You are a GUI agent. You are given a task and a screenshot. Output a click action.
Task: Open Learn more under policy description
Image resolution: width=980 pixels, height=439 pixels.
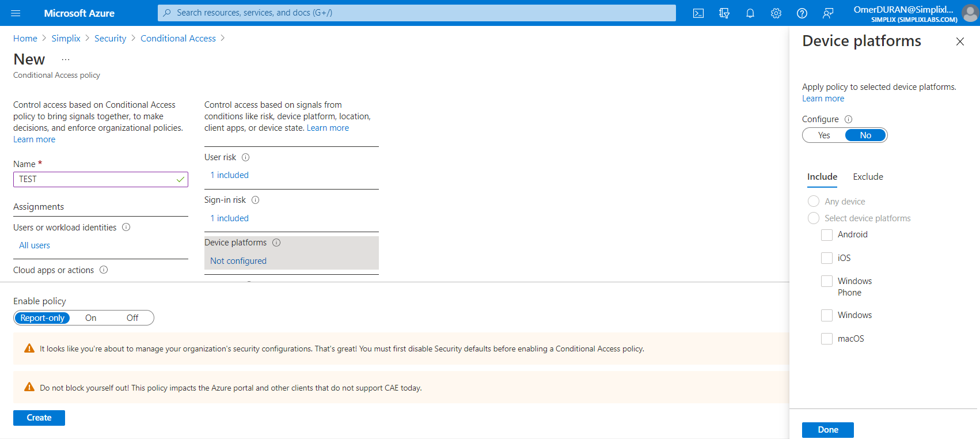click(35, 139)
